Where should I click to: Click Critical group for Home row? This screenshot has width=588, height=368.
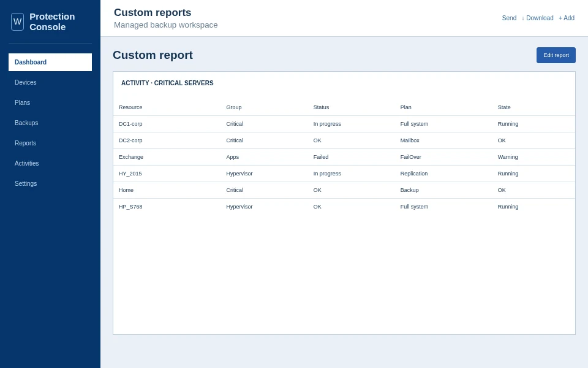[235, 190]
